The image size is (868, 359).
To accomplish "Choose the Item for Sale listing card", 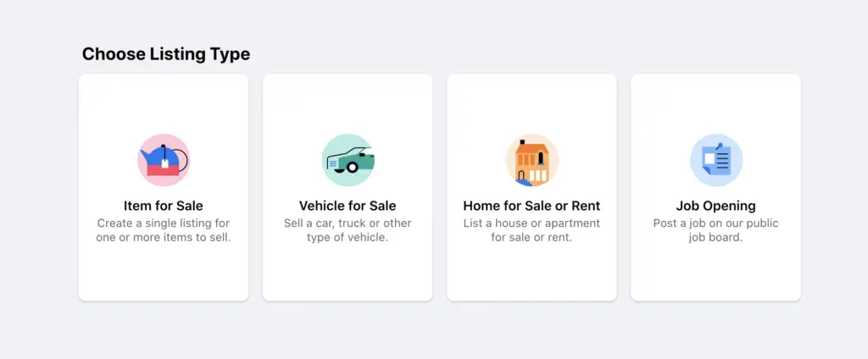I will (x=164, y=271).
